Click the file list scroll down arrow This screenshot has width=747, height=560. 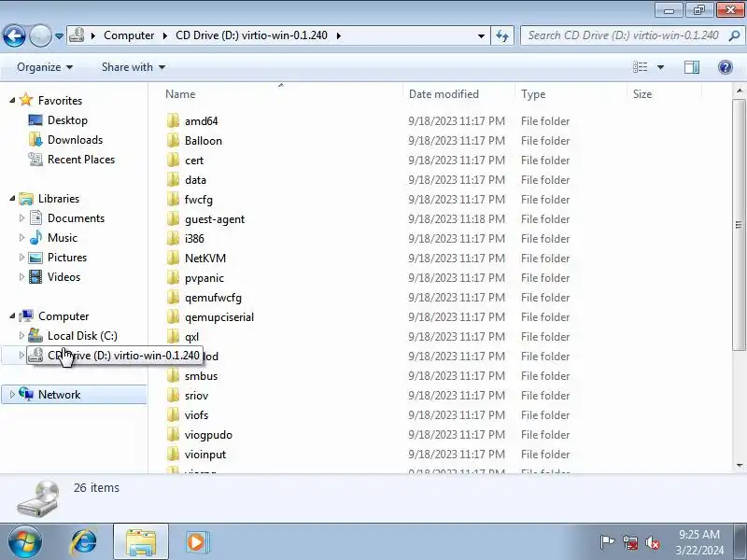click(740, 466)
